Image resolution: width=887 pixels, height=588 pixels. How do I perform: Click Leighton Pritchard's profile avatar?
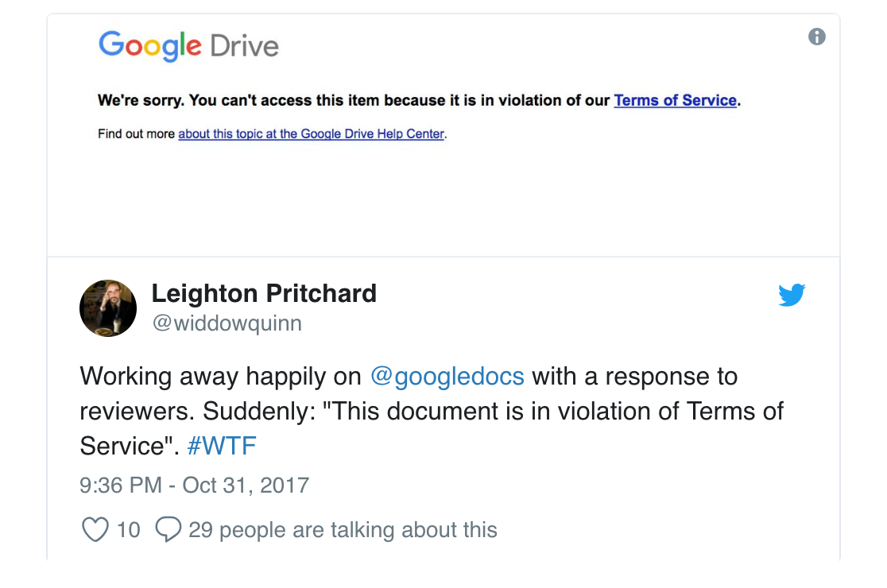click(108, 308)
